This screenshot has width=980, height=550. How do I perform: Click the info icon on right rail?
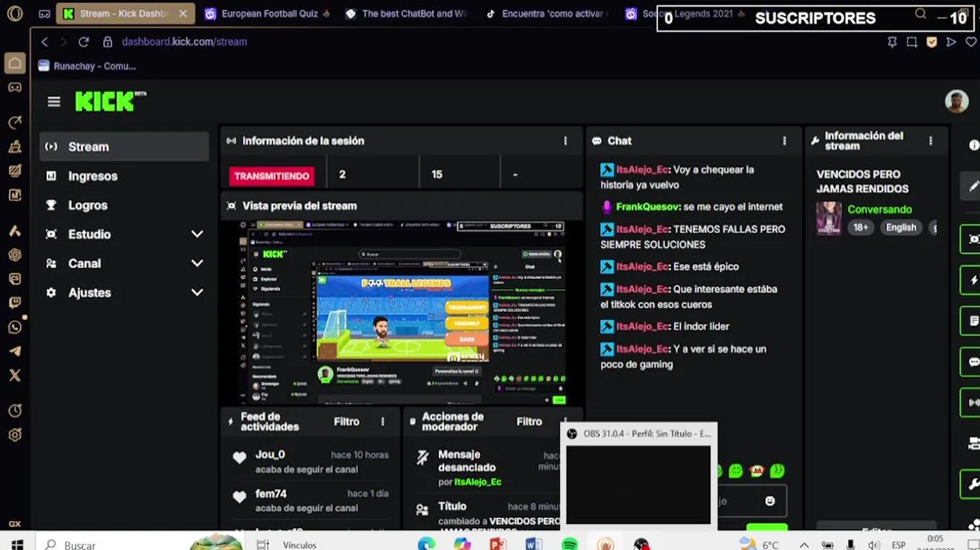(x=974, y=145)
